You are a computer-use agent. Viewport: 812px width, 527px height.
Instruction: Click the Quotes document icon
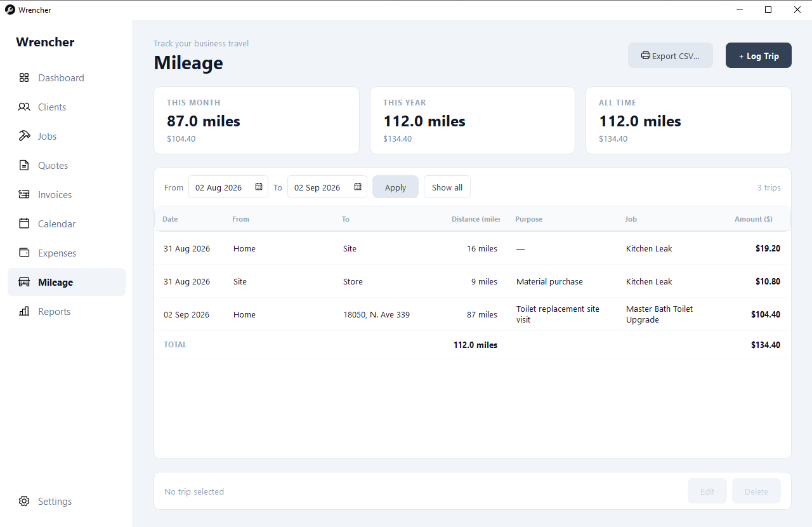coord(24,165)
